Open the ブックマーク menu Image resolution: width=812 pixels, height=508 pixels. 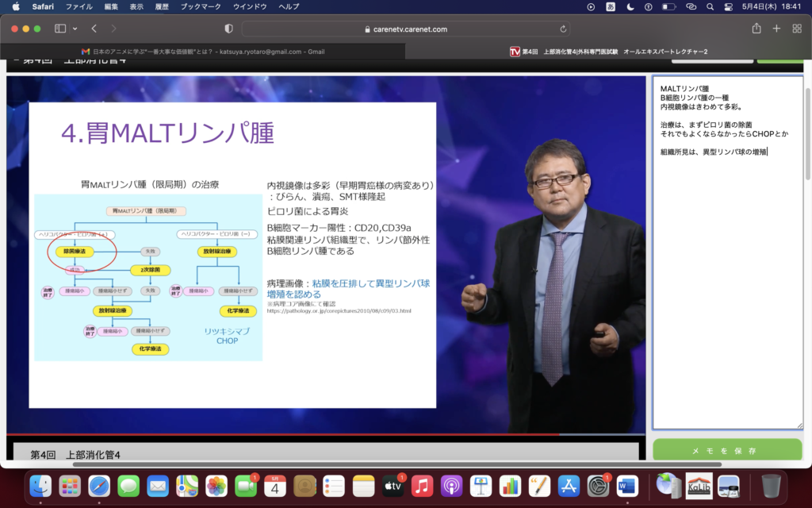pyautogui.click(x=201, y=6)
